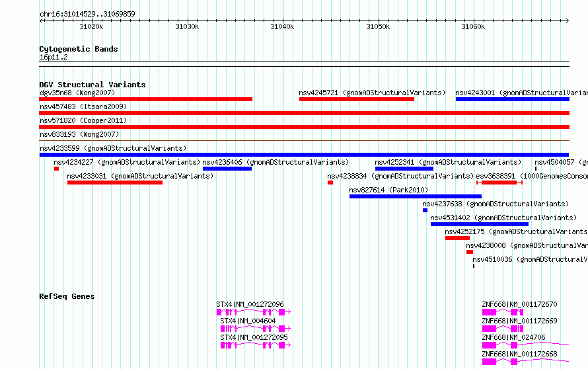Click the nsv833193 (Wong2007) label

pos(79,134)
